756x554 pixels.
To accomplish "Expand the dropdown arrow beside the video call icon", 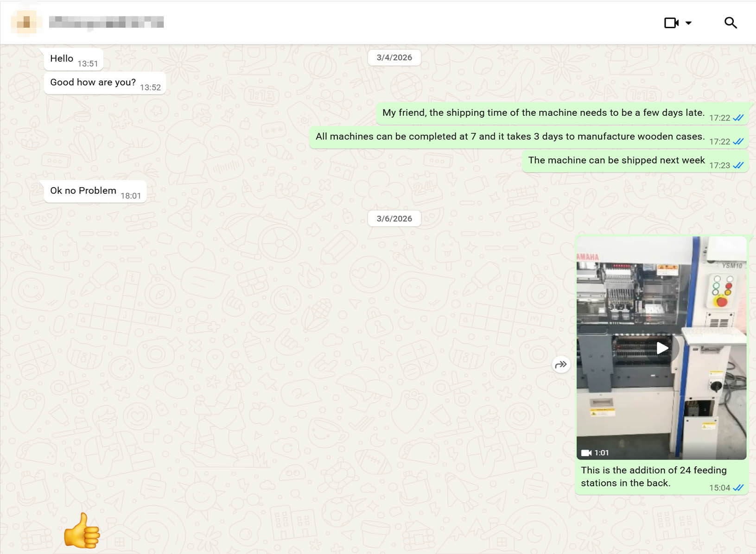I will [688, 23].
